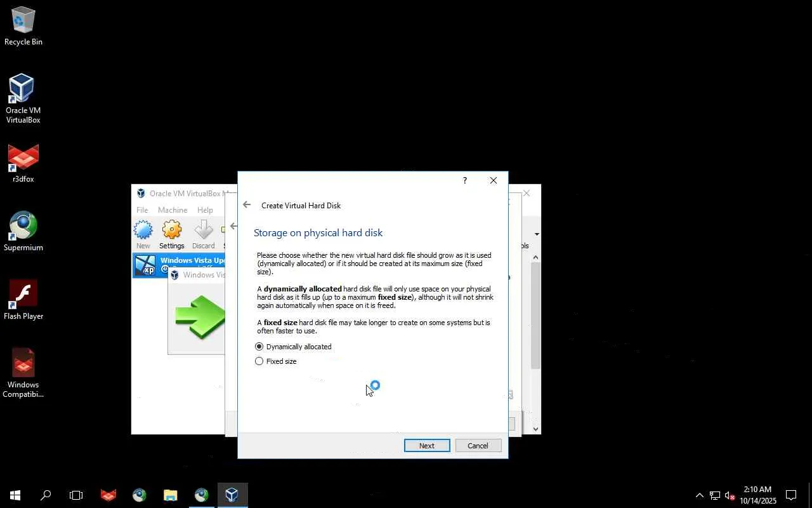Open the Windows Start menu

[15, 495]
